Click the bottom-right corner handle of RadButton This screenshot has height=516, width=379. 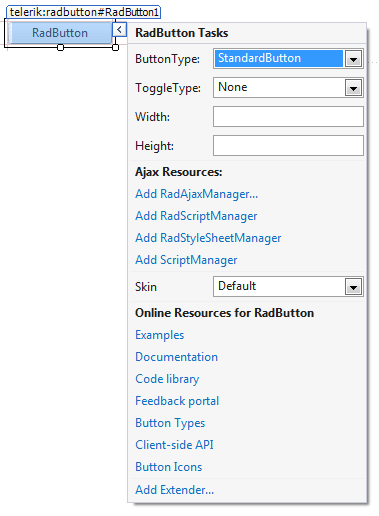115,48
